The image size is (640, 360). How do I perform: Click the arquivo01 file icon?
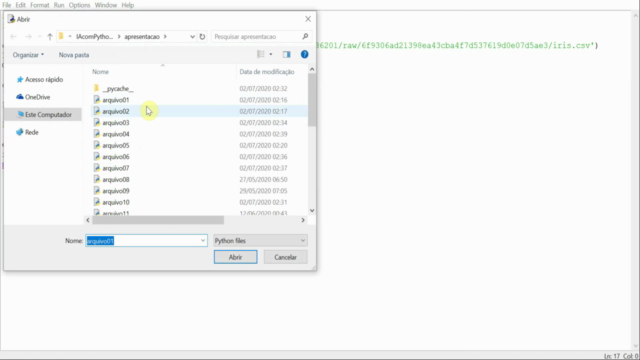pyautogui.click(x=97, y=100)
